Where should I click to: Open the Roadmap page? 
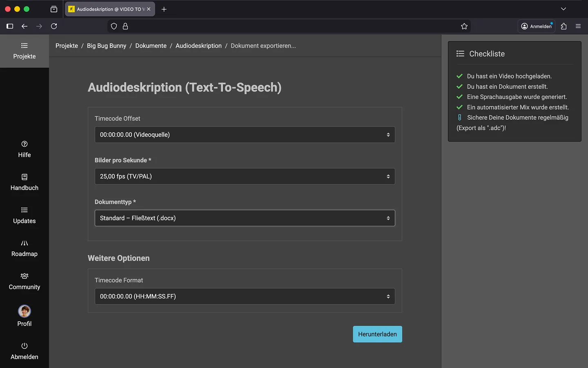[x=24, y=249]
